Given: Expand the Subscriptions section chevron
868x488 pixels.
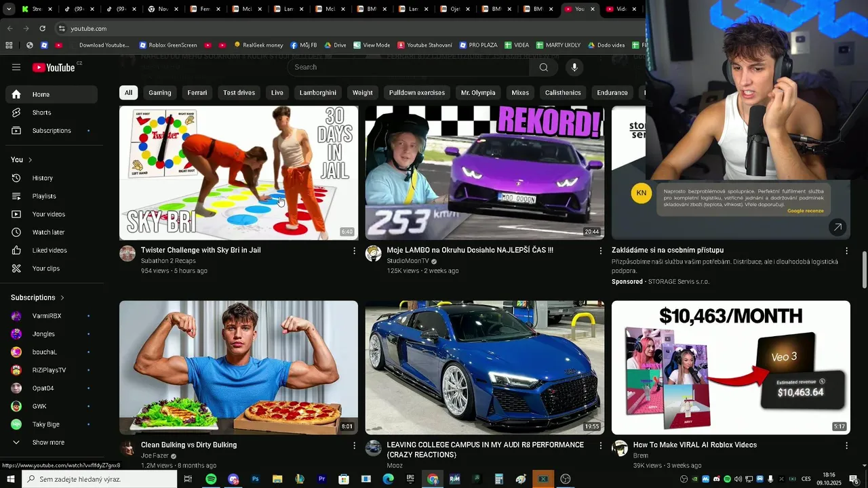Looking at the screenshot, I should tap(62, 298).
